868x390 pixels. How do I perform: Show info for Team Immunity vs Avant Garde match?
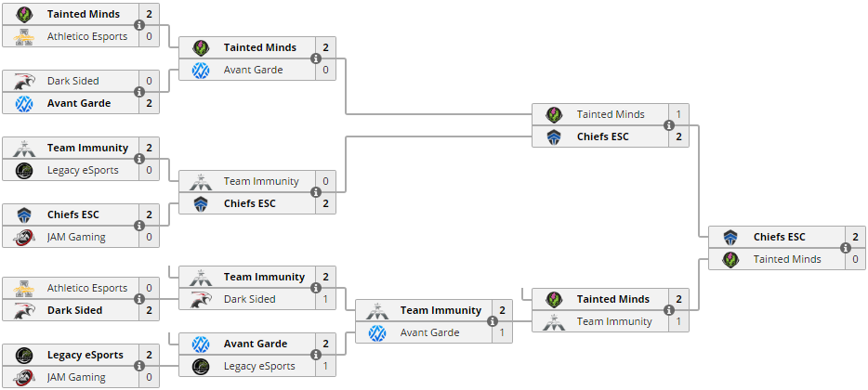[493, 321]
